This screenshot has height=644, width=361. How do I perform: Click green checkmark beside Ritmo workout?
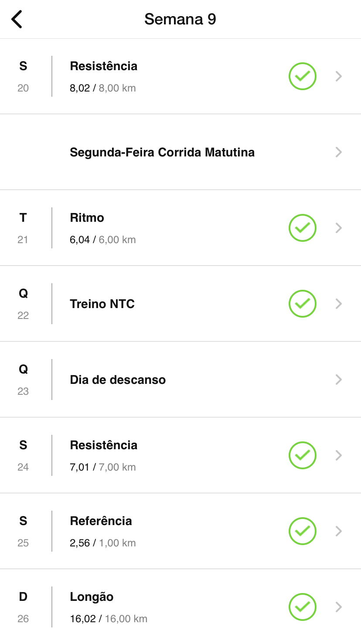tap(302, 228)
